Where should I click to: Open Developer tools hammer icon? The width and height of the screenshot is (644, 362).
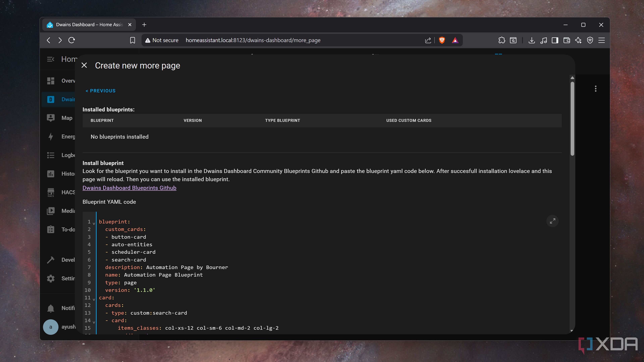tap(51, 260)
